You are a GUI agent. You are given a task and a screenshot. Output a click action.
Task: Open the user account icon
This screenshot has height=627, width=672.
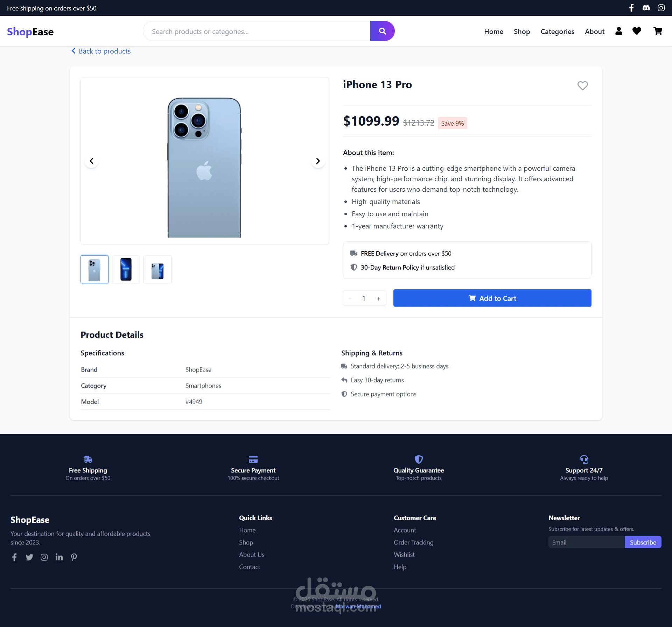(x=619, y=31)
